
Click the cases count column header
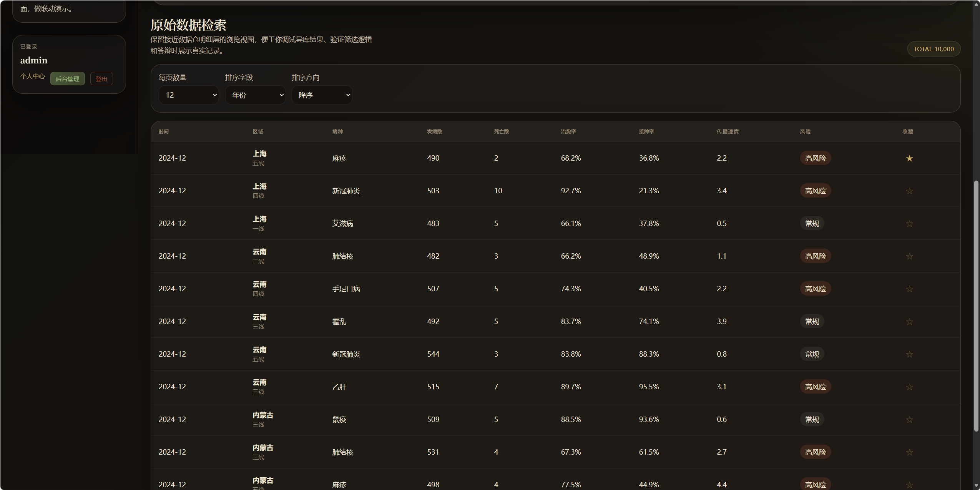tap(434, 131)
